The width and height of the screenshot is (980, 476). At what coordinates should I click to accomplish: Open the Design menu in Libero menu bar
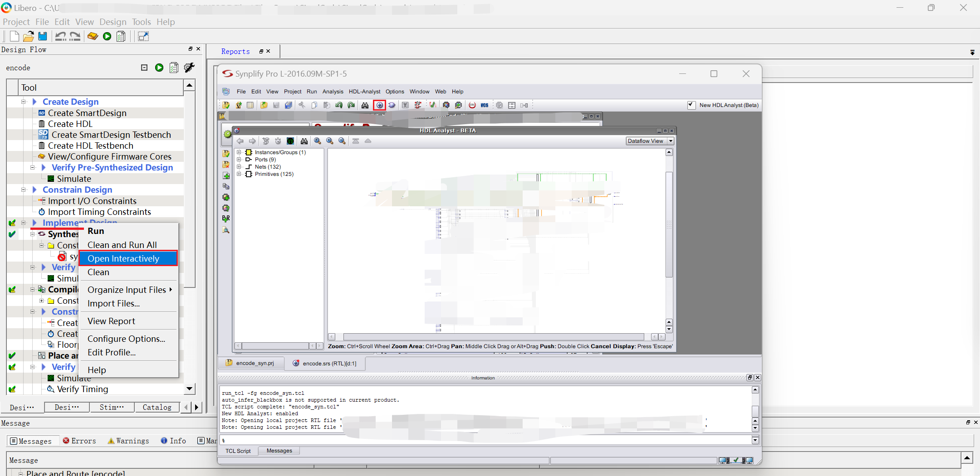tap(113, 22)
